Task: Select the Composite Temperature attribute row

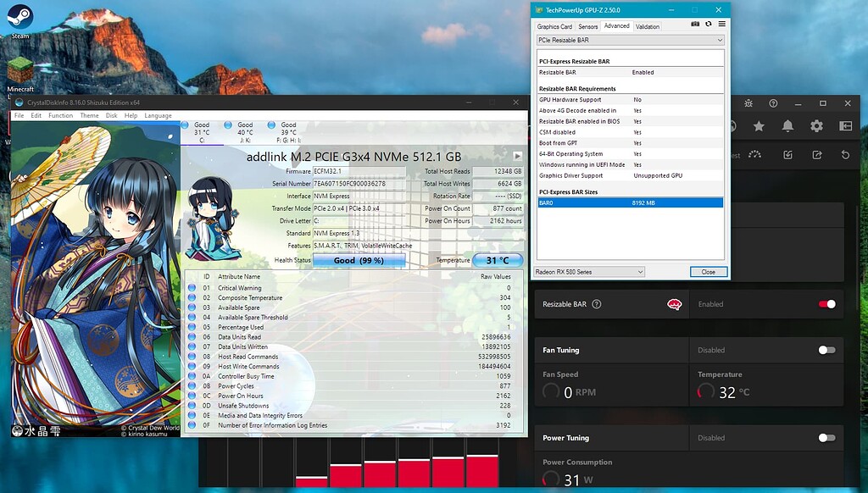Action: [x=352, y=297]
